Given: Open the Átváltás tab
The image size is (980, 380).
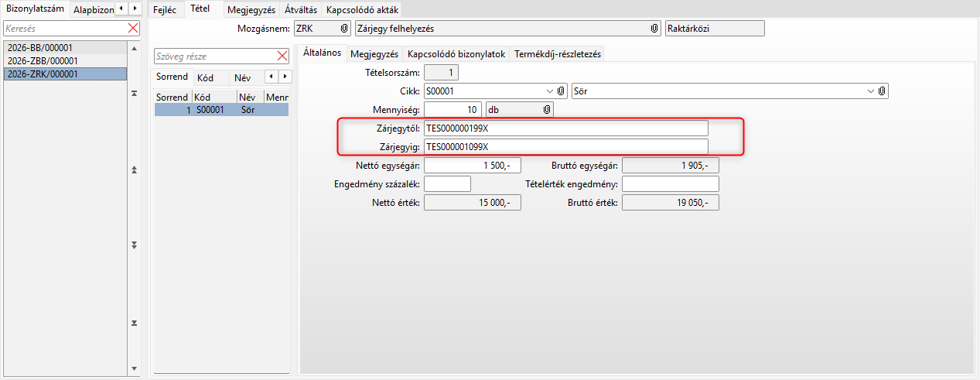Looking at the screenshot, I should pos(301,9).
